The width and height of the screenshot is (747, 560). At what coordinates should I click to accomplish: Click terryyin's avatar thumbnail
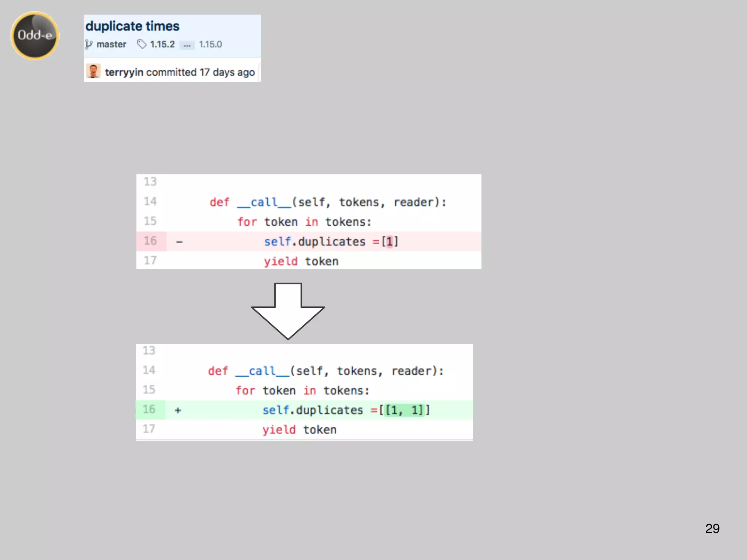pyautogui.click(x=93, y=71)
